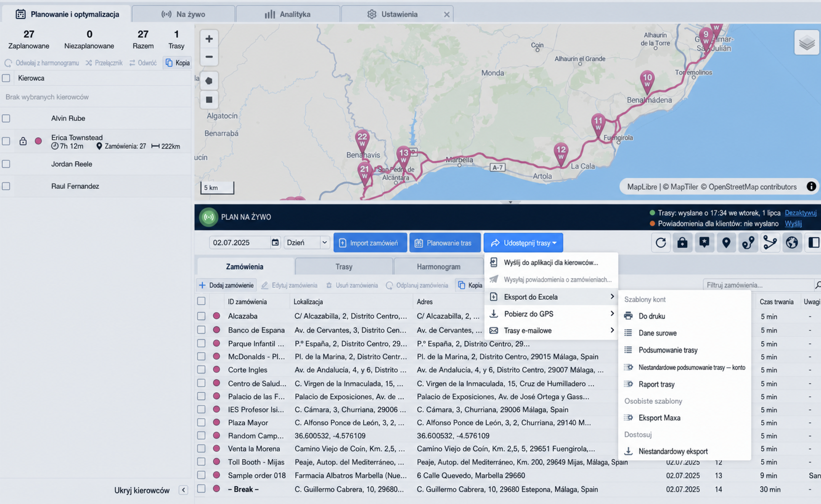Select Eksport Maxa personal template

684,418
